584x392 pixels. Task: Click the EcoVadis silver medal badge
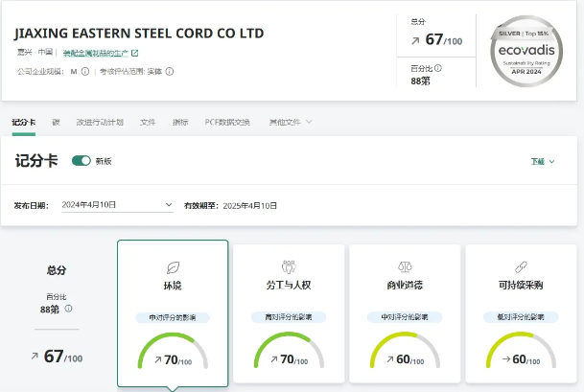tap(532, 55)
